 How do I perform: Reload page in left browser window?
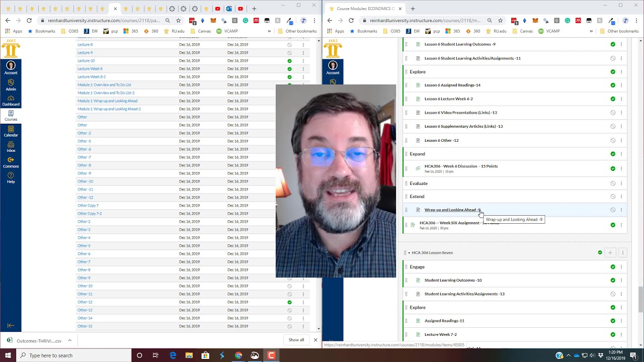[x=29, y=21]
